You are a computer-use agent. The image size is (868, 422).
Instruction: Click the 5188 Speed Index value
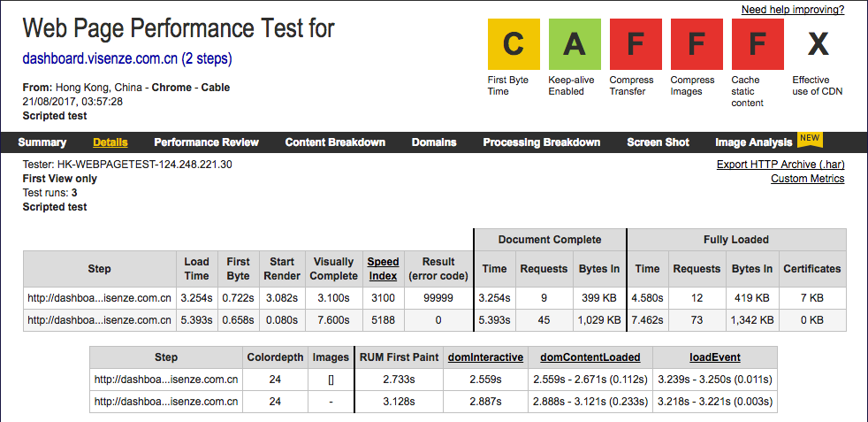383,320
